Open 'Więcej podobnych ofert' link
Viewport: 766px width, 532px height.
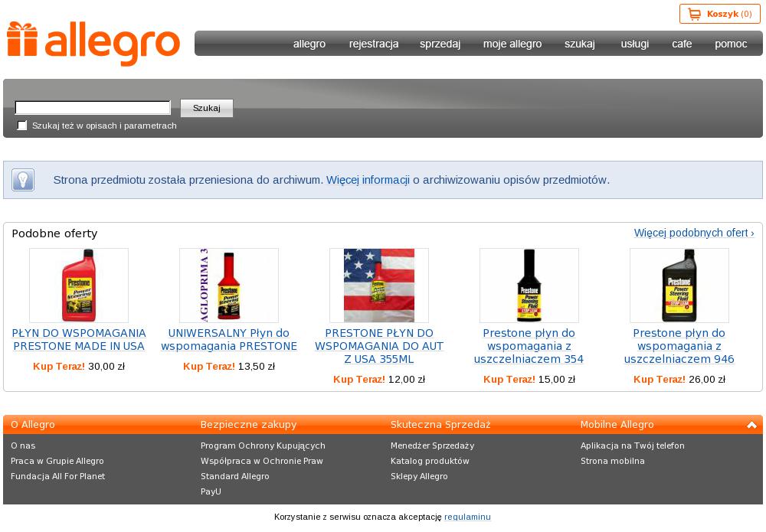pos(694,233)
